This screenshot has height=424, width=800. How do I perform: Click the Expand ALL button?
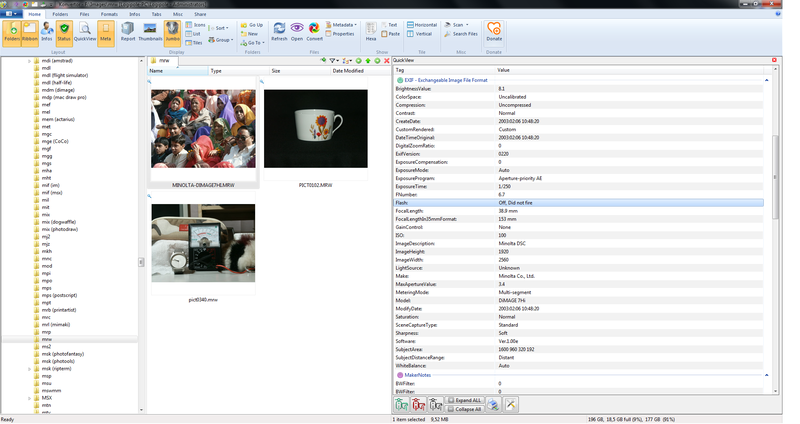point(465,400)
